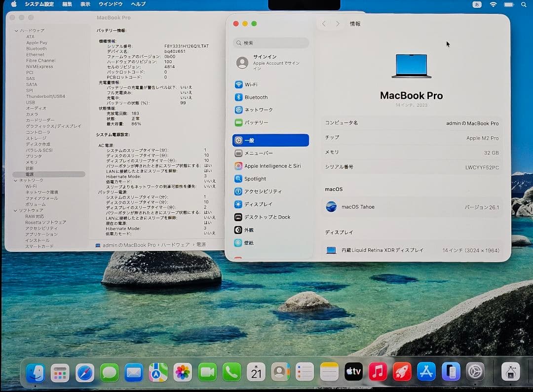
Task: Select ファイアウォール in System Information sidebar
Action: pyautogui.click(x=41, y=198)
